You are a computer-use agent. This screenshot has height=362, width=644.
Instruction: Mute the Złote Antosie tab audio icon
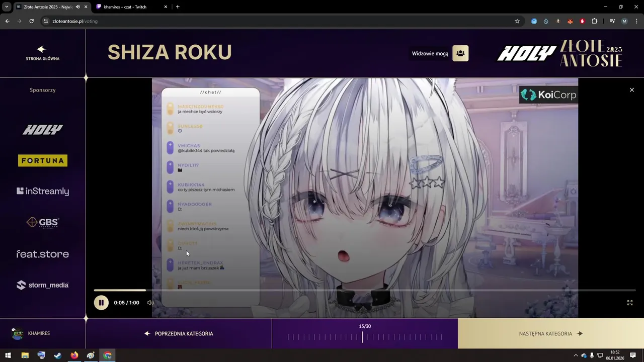[77, 7]
